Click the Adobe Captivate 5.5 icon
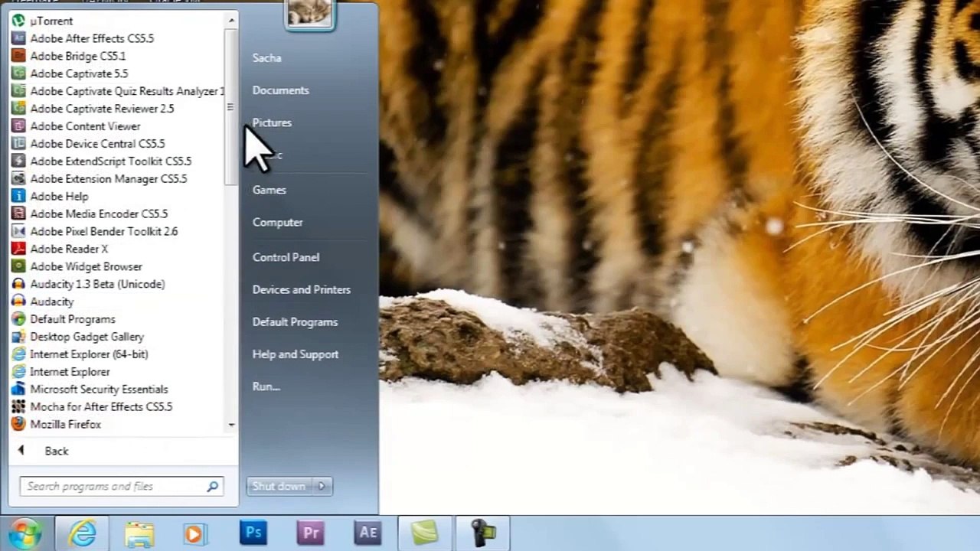This screenshot has width=980, height=551. click(18, 73)
